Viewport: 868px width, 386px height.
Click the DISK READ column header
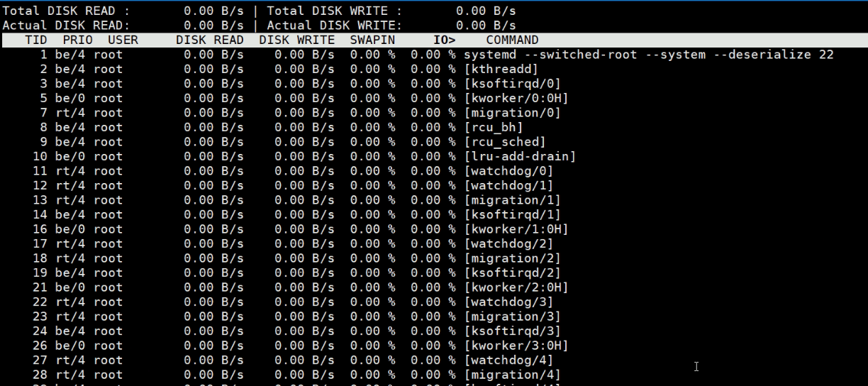coord(209,40)
